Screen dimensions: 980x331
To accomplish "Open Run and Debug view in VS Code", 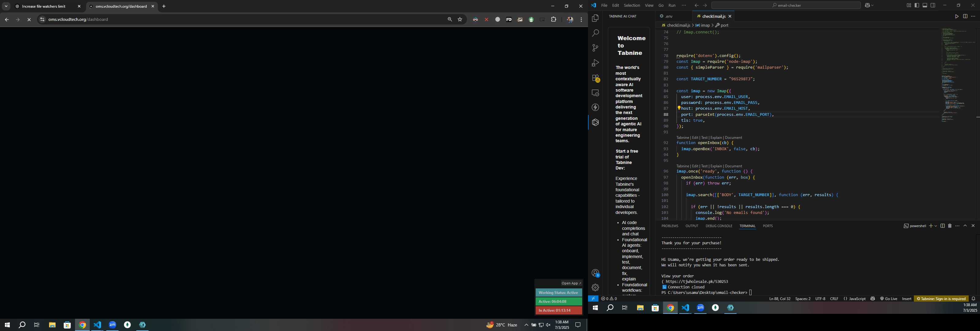I will (595, 63).
